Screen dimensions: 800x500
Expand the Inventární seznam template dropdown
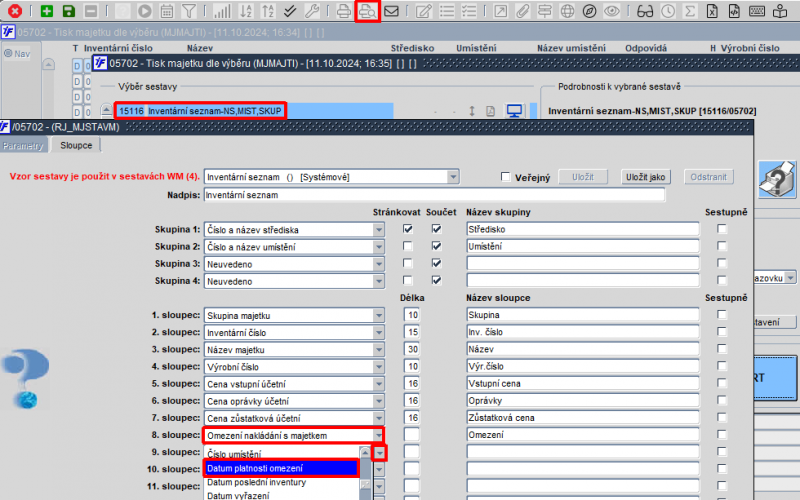(453, 177)
